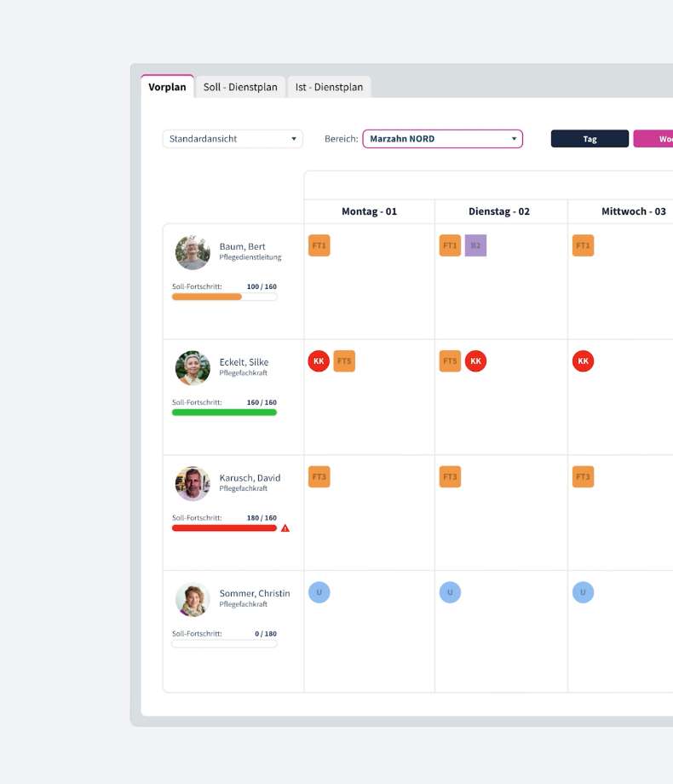Select the name Eckelt, Silke
673x784 pixels.
[x=244, y=362]
